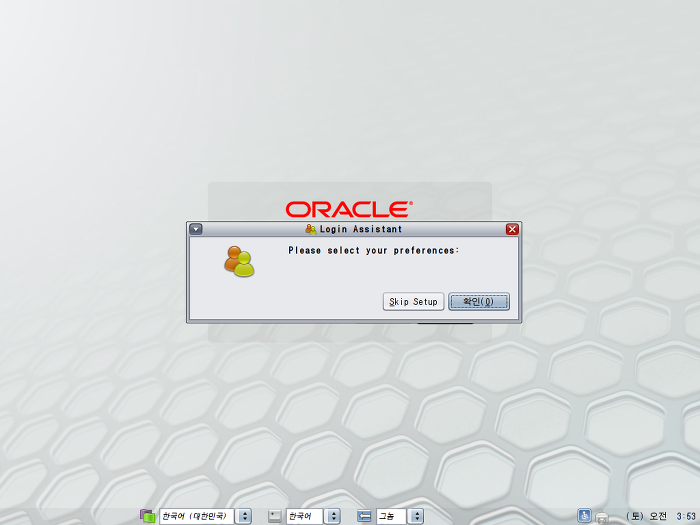This screenshot has height=525, width=700.
Task: Click the language flags icon in bottom panel
Action: click(147, 516)
